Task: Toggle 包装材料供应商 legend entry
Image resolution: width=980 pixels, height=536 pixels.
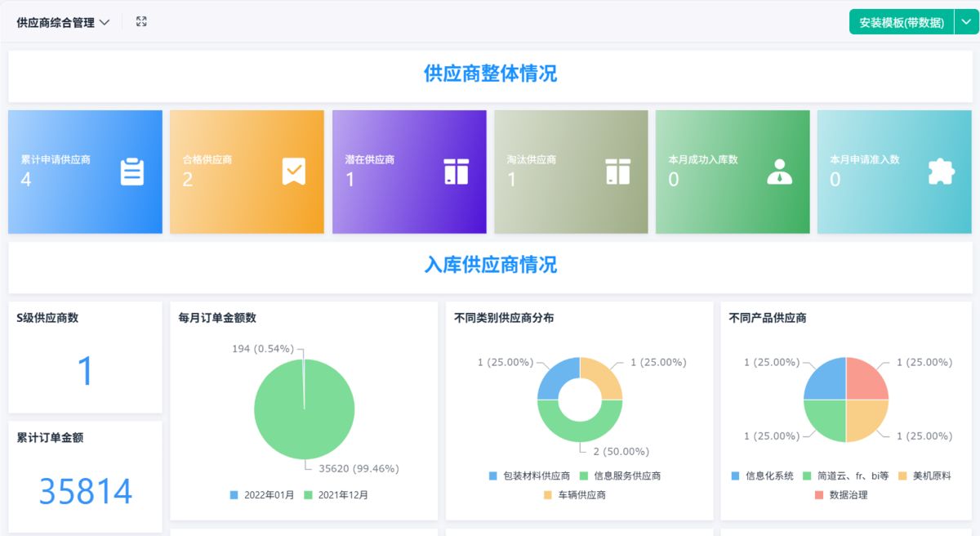Action: point(529,476)
